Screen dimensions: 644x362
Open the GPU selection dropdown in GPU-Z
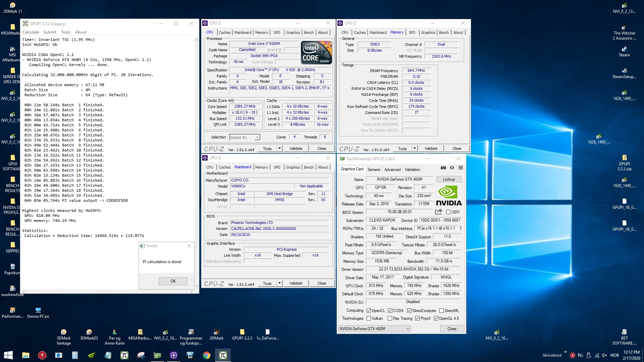(374, 329)
